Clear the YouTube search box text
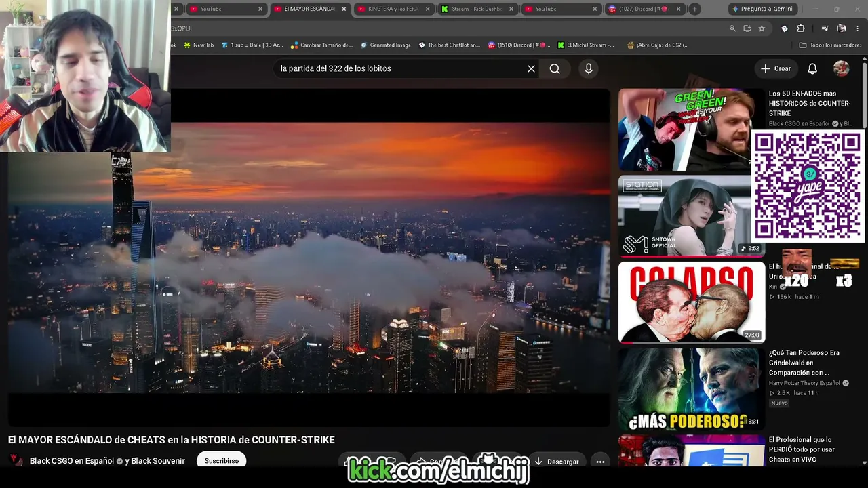 (531, 68)
